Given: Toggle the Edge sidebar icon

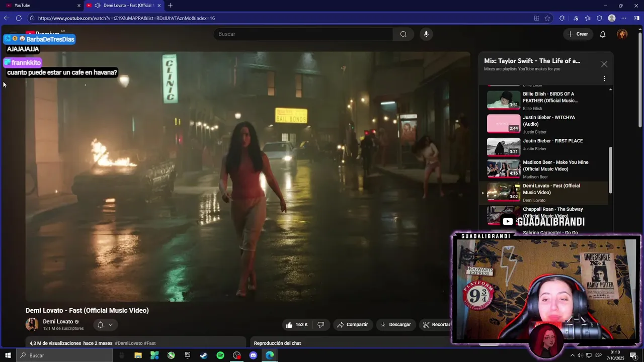Looking at the screenshot, I should pos(636,18).
